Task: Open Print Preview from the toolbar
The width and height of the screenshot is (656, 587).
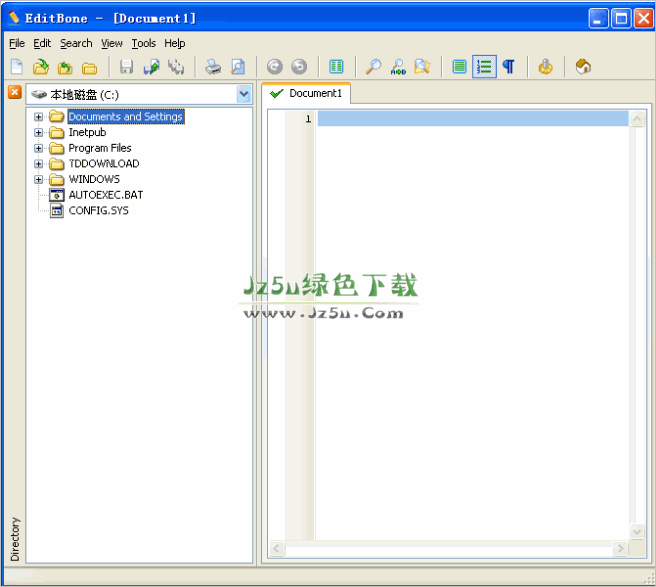Action: click(x=238, y=67)
